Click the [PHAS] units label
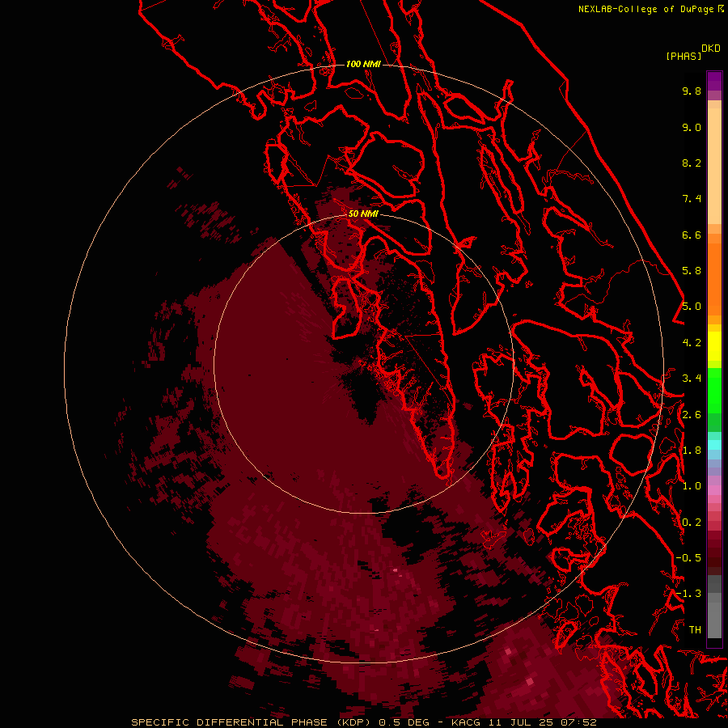 pyautogui.click(x=684, y=57)
